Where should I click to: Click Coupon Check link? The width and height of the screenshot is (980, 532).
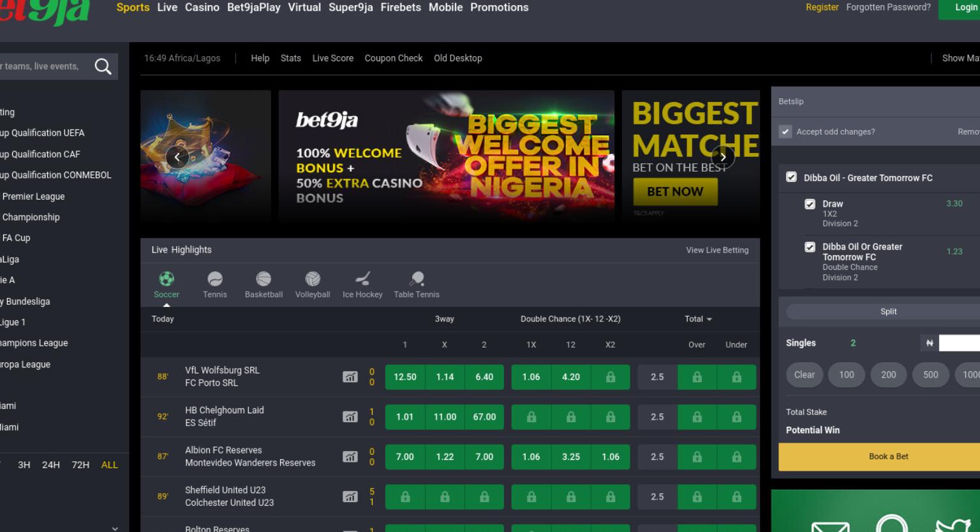394,58
